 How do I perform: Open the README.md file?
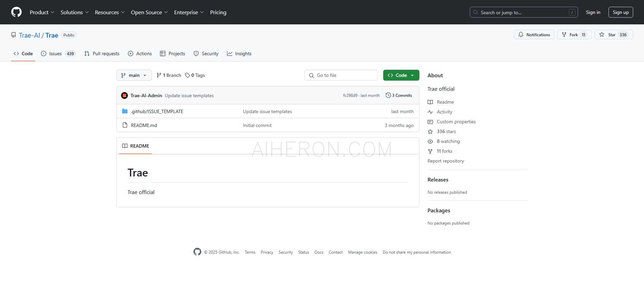(144, 125)
